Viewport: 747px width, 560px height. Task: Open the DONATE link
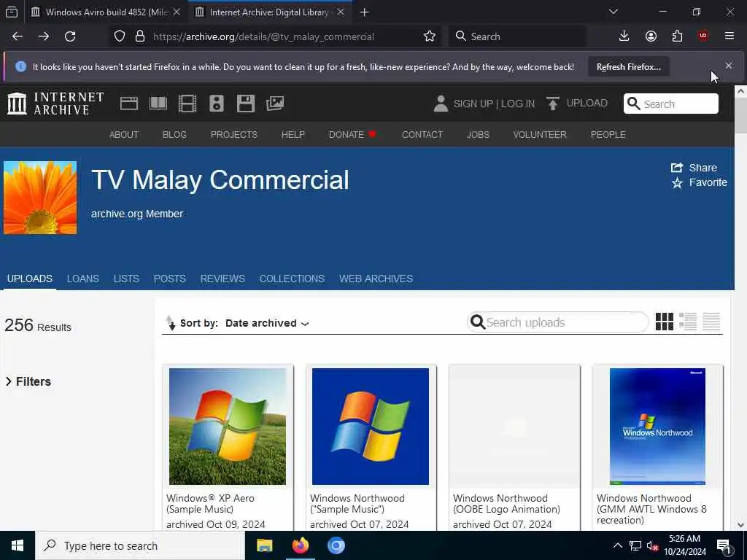(352, 135)
